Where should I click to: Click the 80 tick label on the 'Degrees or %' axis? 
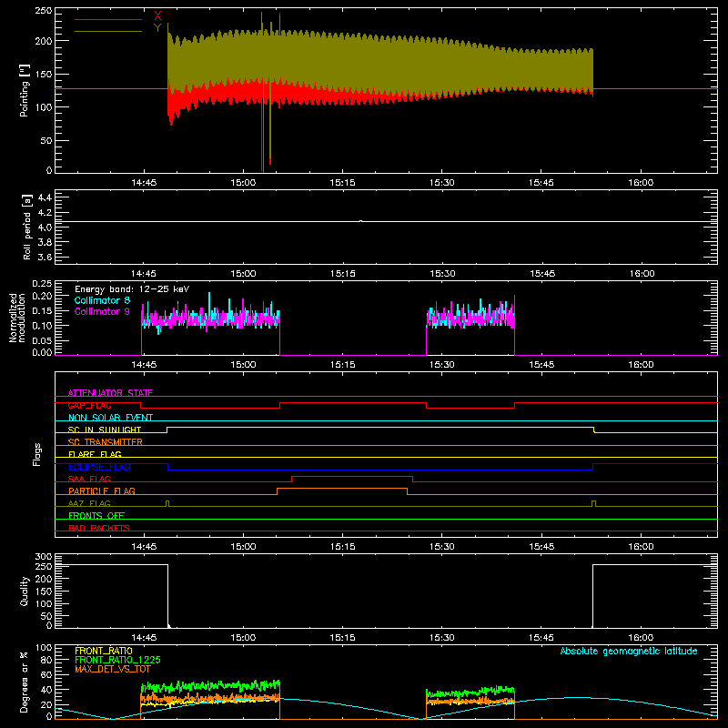point(47,660)
